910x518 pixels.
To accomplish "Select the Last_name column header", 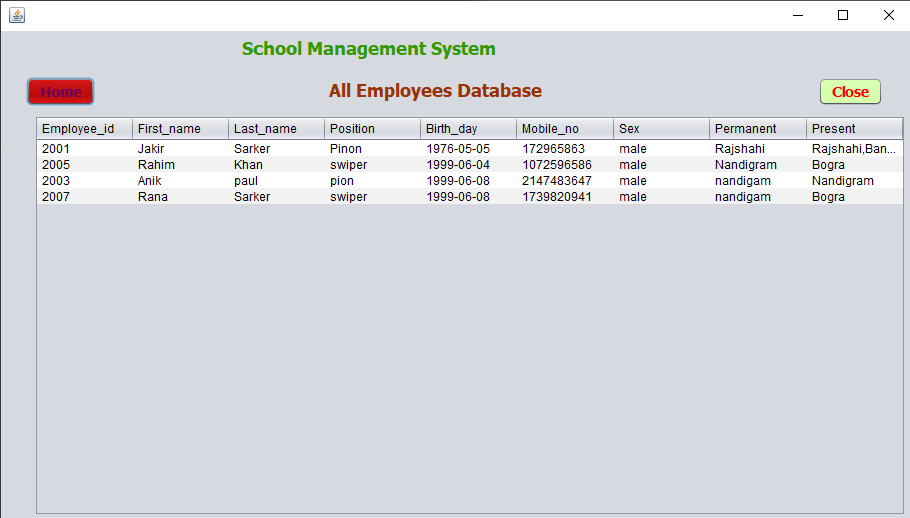I will pos(276,129).
